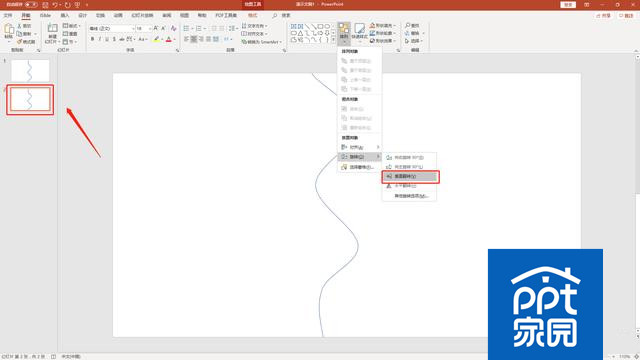Screen dimensions: 640x360
Task: Choose Rotate Right 90° in the submenu
Action: 410,158
